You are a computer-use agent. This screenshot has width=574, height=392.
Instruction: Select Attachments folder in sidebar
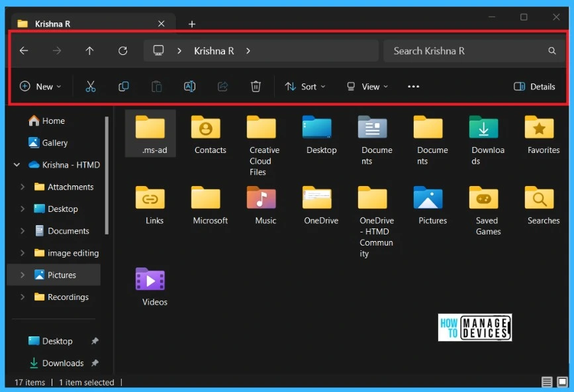[x=64, y=187]
